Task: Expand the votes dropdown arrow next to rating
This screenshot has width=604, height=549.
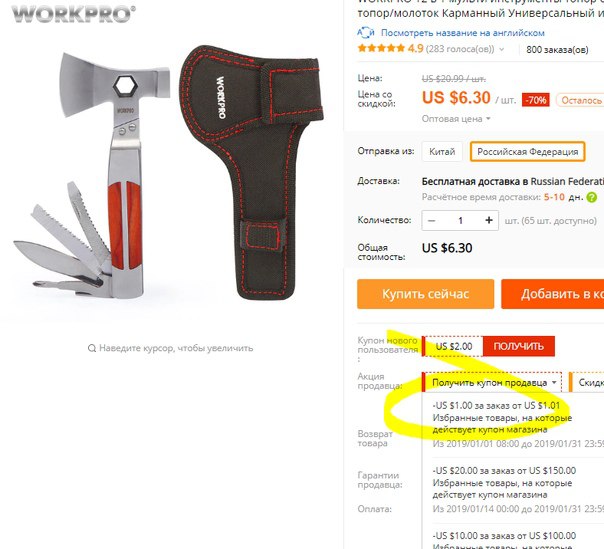Action: point(502,49)
